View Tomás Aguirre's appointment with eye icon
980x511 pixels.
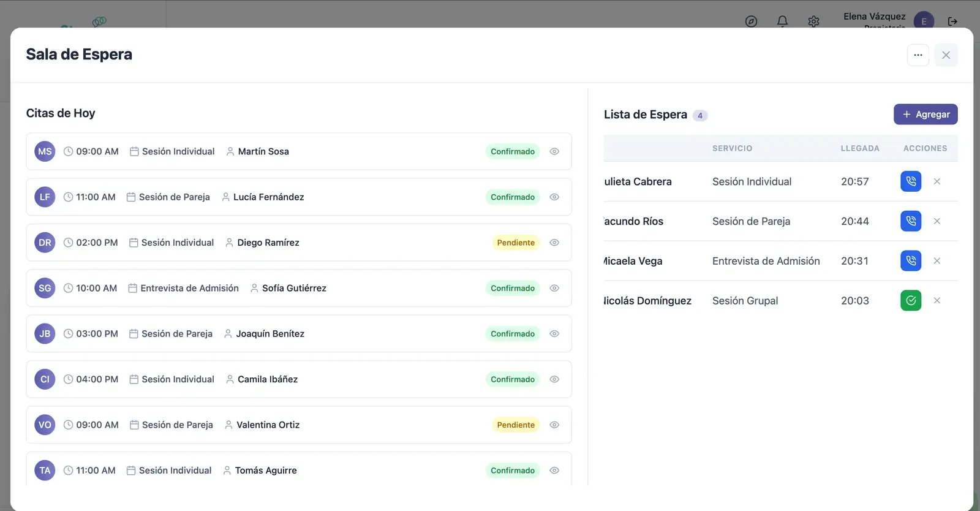[554, 471]
